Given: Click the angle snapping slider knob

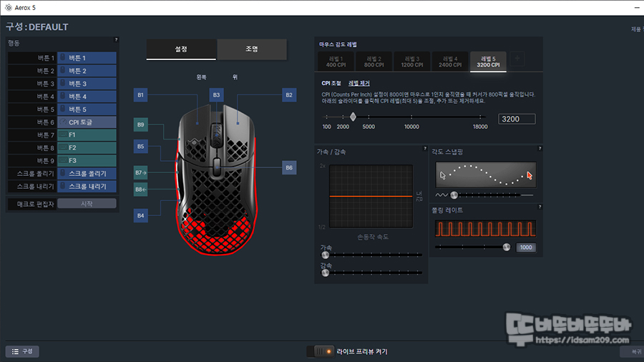Looking at the screenshot, I should pyautogui.click(x=454, y=195).
